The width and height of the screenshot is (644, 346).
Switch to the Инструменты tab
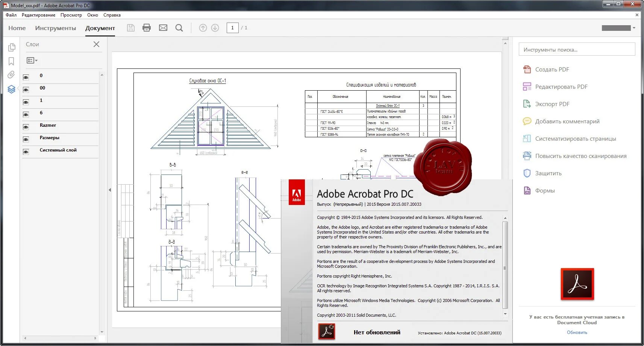tap(55, 28)
